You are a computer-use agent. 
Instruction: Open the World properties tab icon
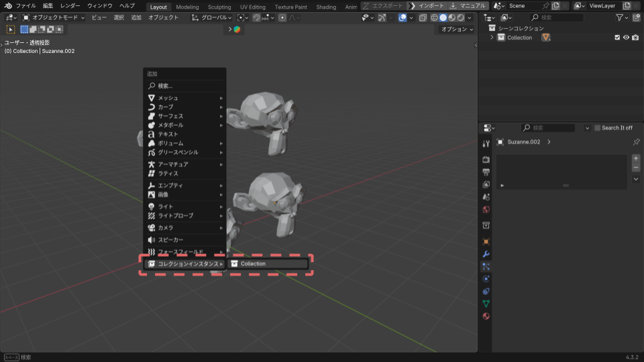[486, 209]
